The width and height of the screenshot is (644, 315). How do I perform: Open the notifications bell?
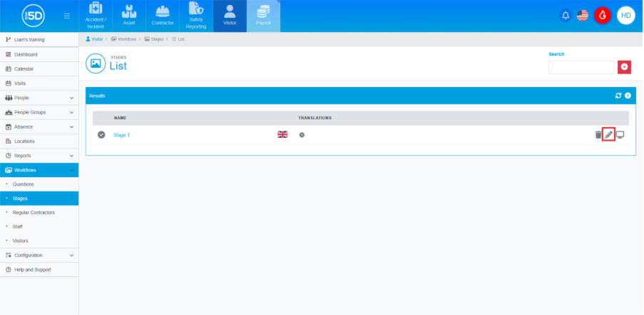(566, 16)
